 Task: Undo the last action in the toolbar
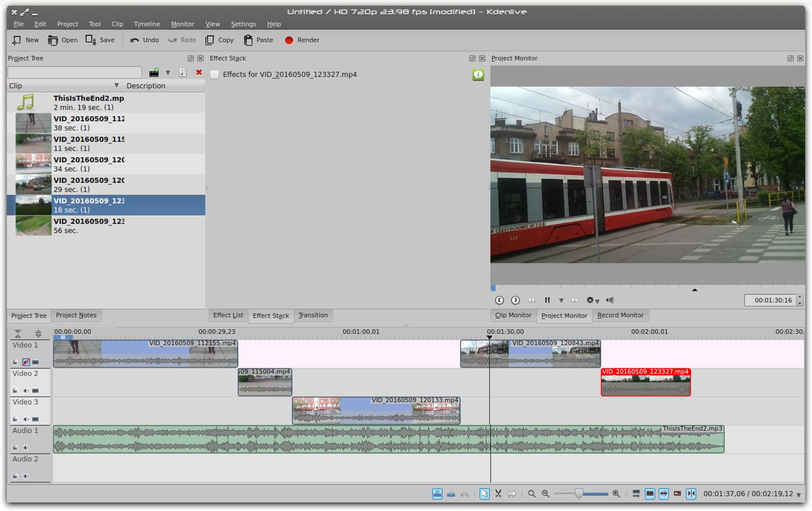[144, 40]
